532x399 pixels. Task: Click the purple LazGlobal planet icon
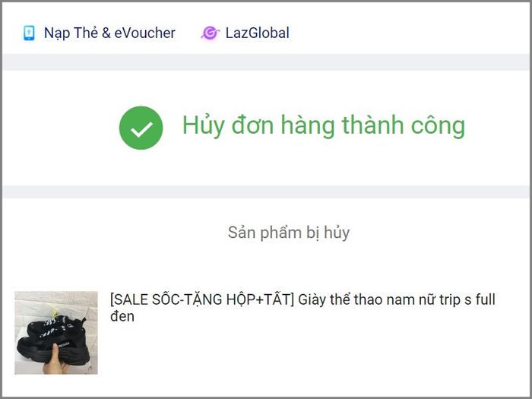point(210,33)
